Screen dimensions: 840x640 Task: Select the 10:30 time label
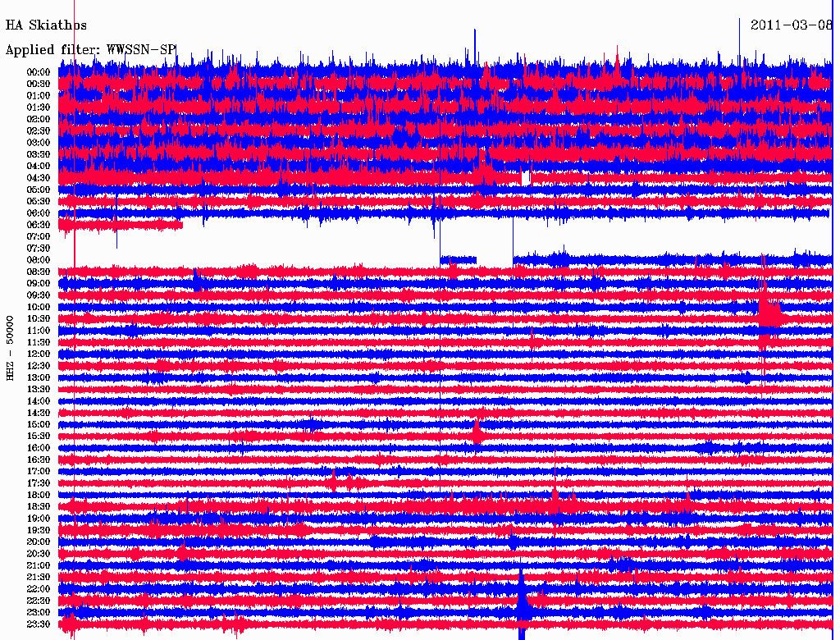[39, 318]
